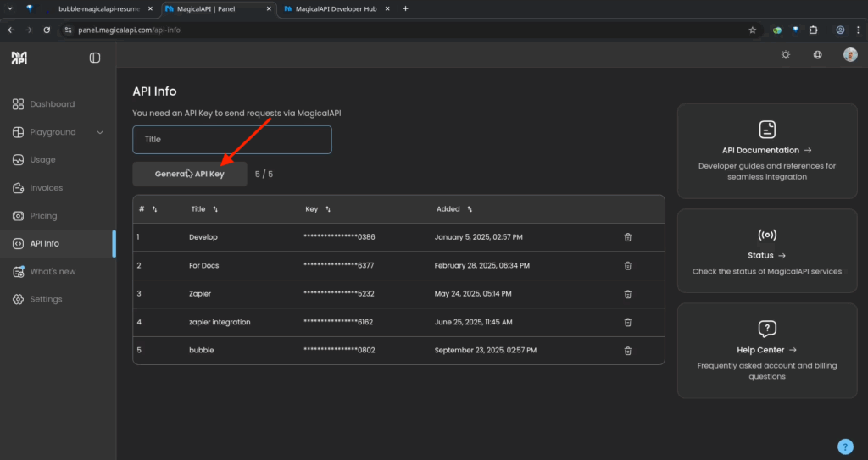Bookmark this page with star icon
Viewport: 868px width, 460px height.
(752, 30)
